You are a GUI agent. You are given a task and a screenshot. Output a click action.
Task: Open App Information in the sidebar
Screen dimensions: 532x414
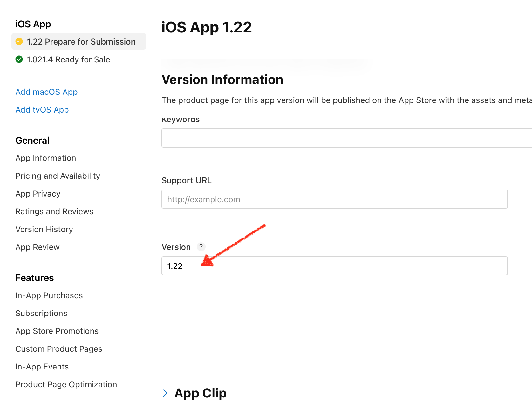click(x=45, y=158)
